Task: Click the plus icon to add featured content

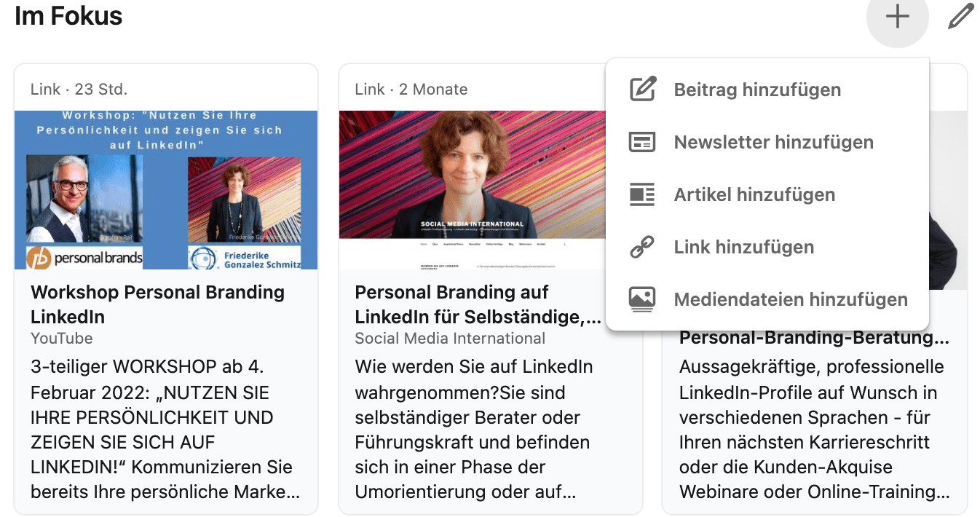Action: click(x=897, y=17)
